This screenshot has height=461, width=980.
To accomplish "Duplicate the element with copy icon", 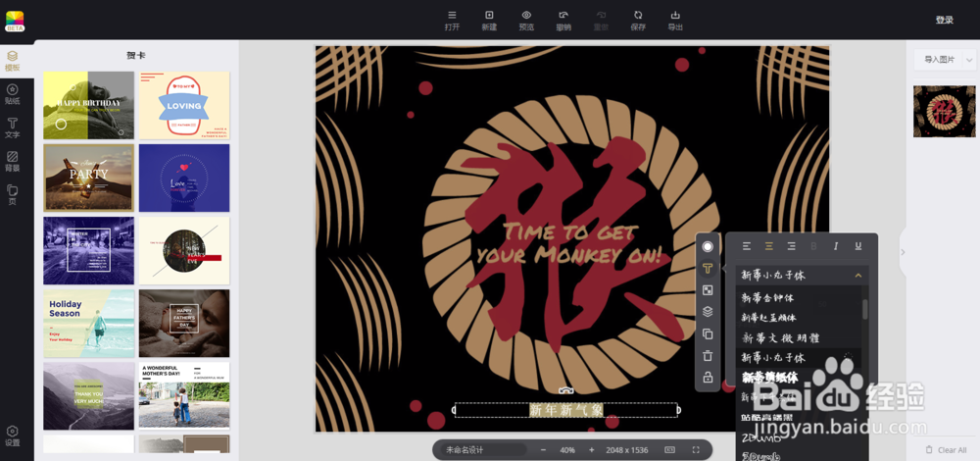I will click(x=708, y=334).
